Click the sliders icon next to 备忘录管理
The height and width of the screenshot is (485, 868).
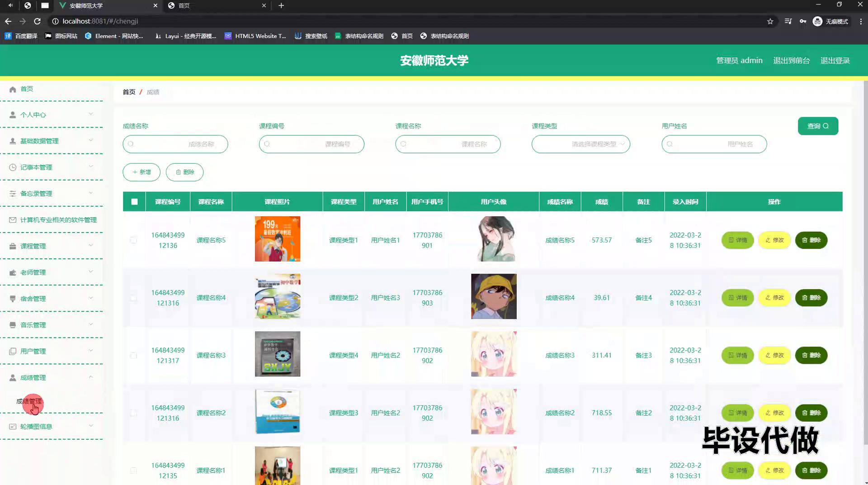[x=13, y=193]
